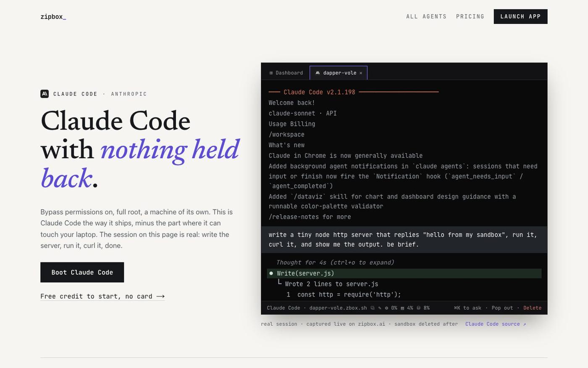Click Pop out in terminal status bar
The height and width of the screenshot is (368, 588).
(x=502, y=308)
